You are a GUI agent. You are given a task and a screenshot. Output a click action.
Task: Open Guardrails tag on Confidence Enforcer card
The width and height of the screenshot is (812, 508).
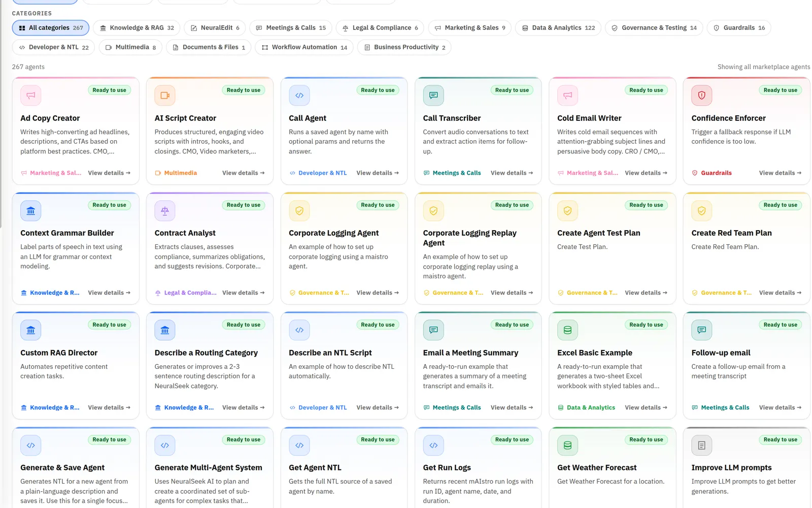coord(712,173)
